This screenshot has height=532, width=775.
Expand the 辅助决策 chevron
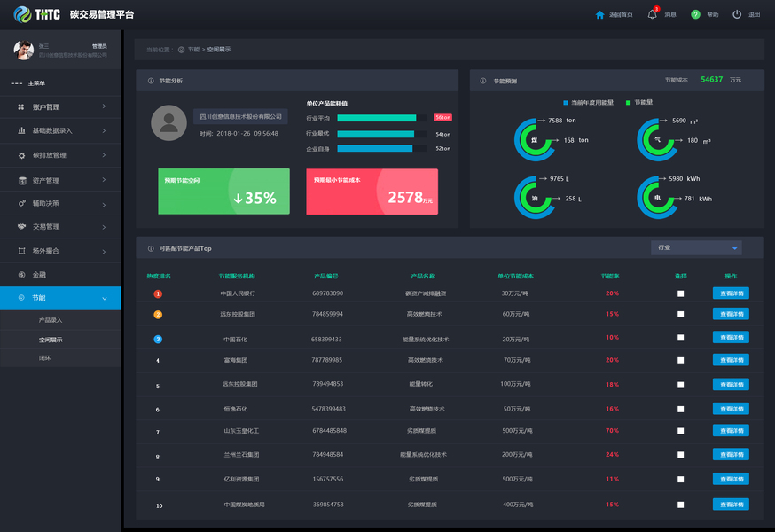104,204
